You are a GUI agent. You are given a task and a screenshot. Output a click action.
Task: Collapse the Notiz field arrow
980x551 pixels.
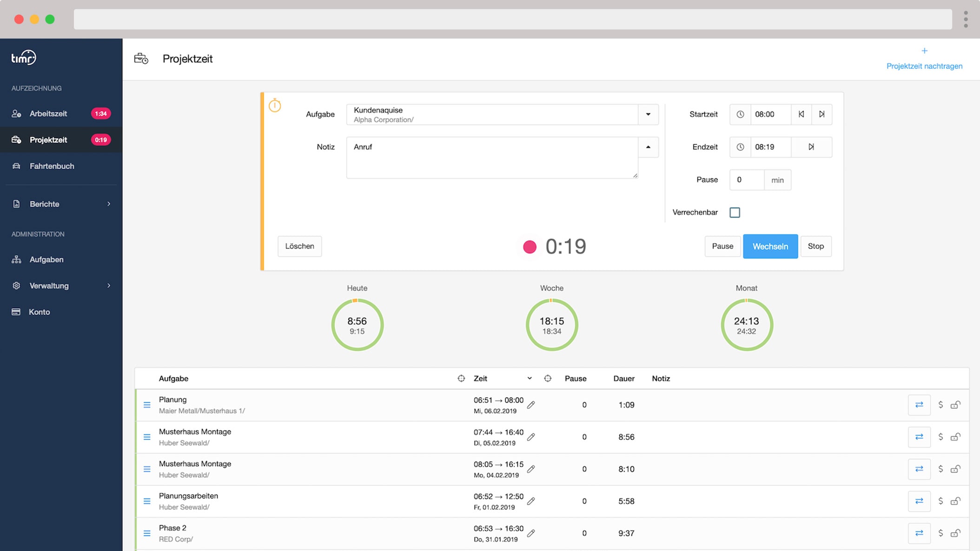coord(648,147)
